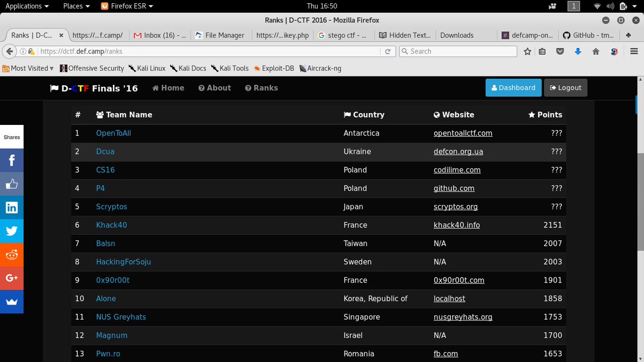Click the Search input field

click(458, 51)
